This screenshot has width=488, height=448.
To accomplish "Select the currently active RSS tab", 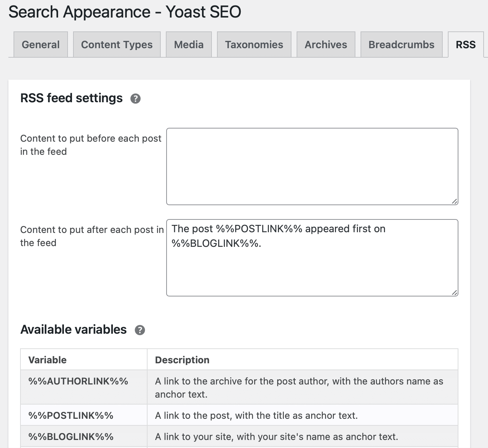I will point(465,44).
